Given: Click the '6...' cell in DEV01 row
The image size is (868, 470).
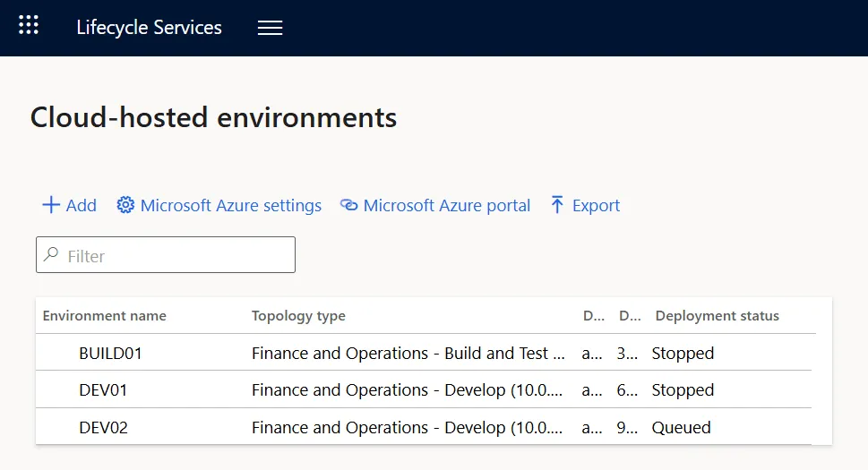Looking at the screenshot, I should point(627,390).
